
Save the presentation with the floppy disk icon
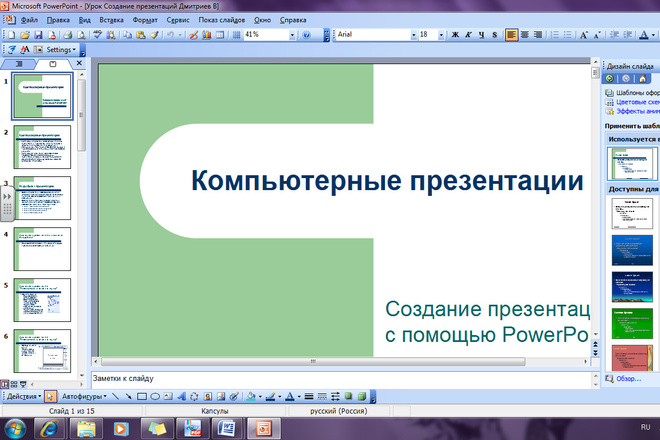tap(38, 35)
